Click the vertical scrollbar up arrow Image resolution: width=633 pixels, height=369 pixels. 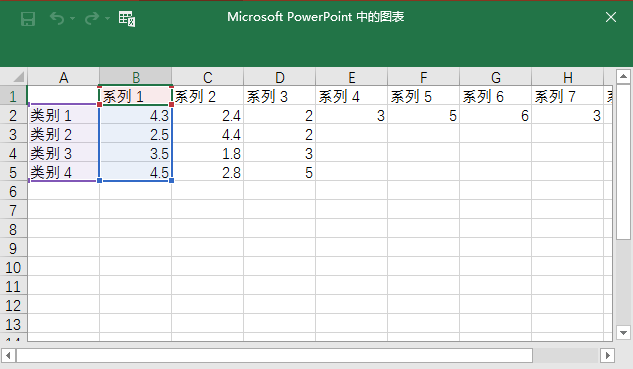click(623, 76)
